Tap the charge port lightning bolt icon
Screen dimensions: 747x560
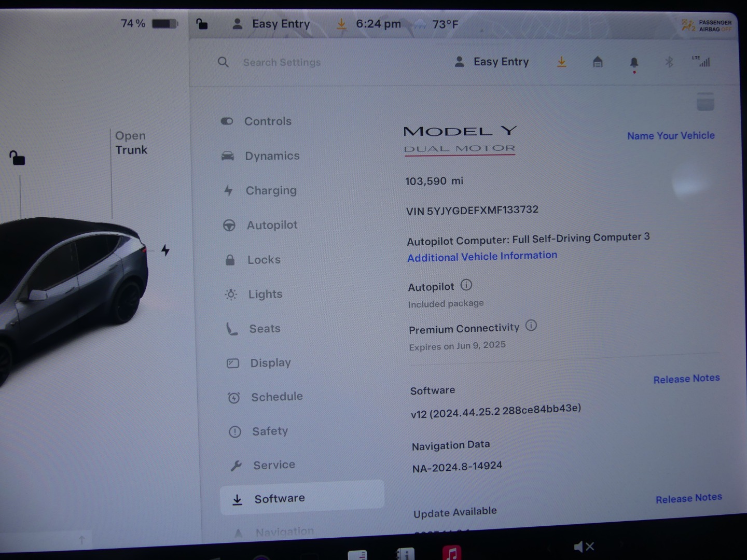pos(165,250)
